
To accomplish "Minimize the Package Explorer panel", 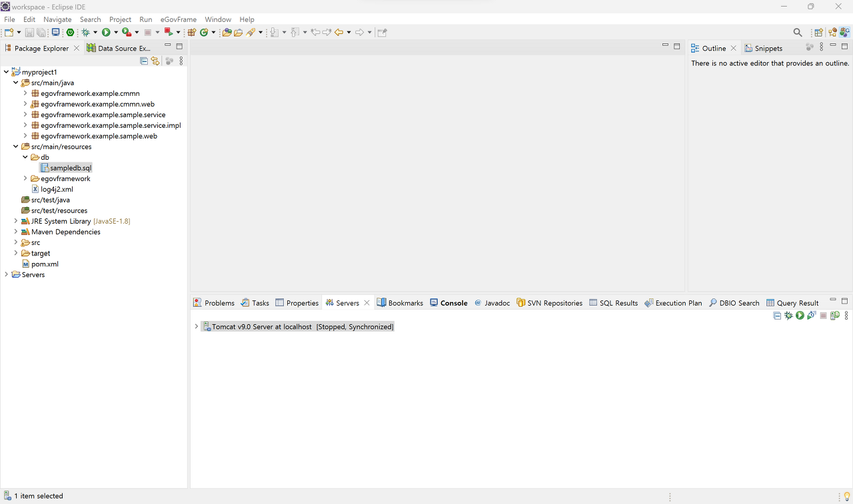I will (x=168, y=46).
